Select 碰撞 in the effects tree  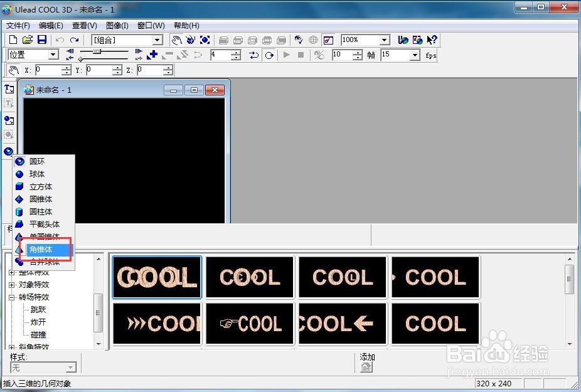[38, 334]
